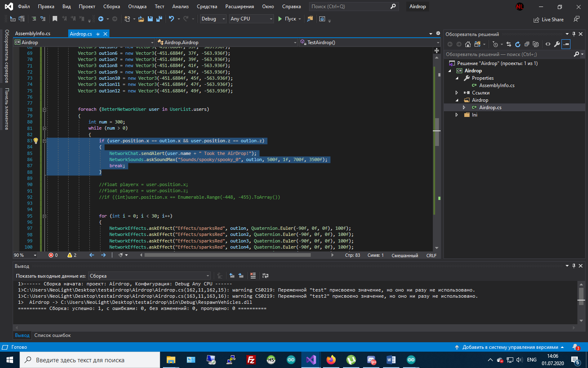Switch to the AssemblyInfo.cs tab
This screenshot has height=368, width=588.
pos(33,34)
